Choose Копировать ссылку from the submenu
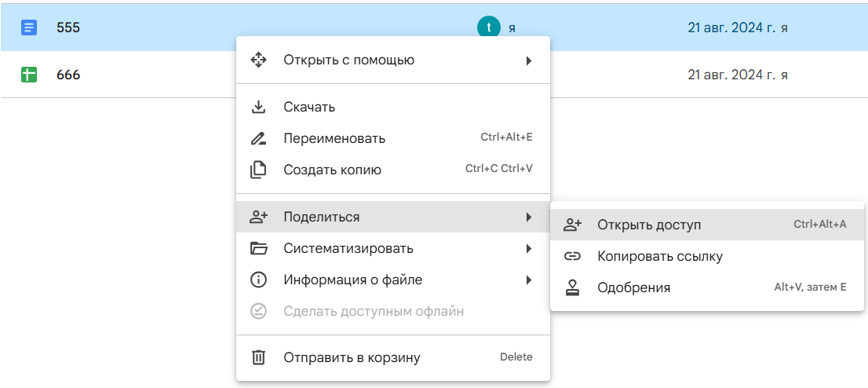Image resolution: width=868 pixels, height=388 pixels. point(659,256)
